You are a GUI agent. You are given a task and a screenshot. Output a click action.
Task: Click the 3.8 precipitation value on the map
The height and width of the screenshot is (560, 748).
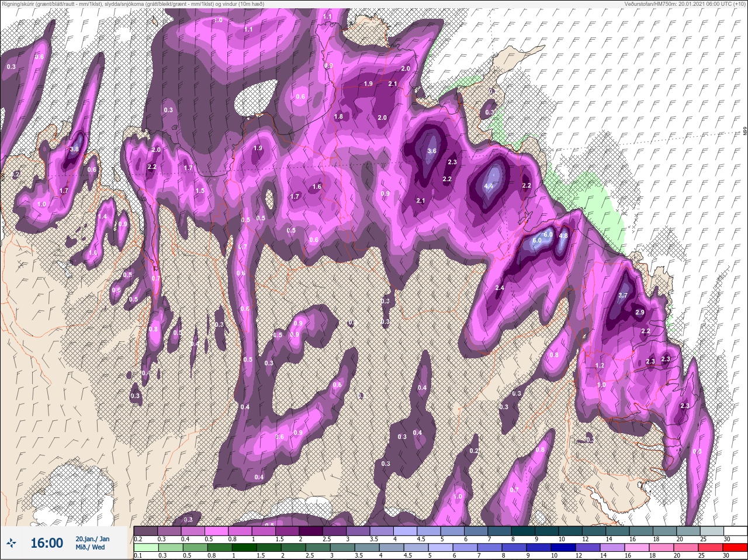[x=74, y=149]
